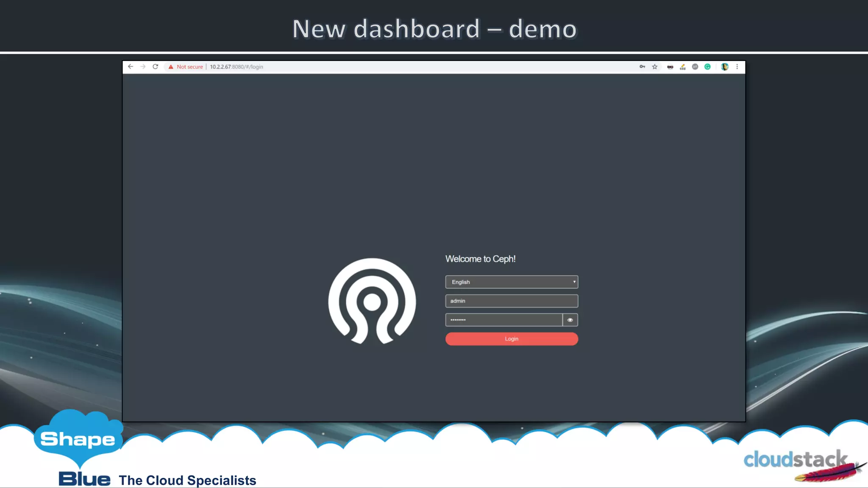The image size is (868, 488).
Task: Show password using the eye toggle
Action: (x=570, y=320)
